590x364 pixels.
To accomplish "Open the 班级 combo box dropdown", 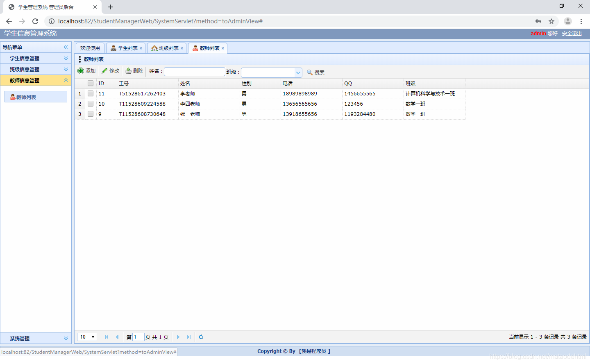I will click(x=298, y=72).
